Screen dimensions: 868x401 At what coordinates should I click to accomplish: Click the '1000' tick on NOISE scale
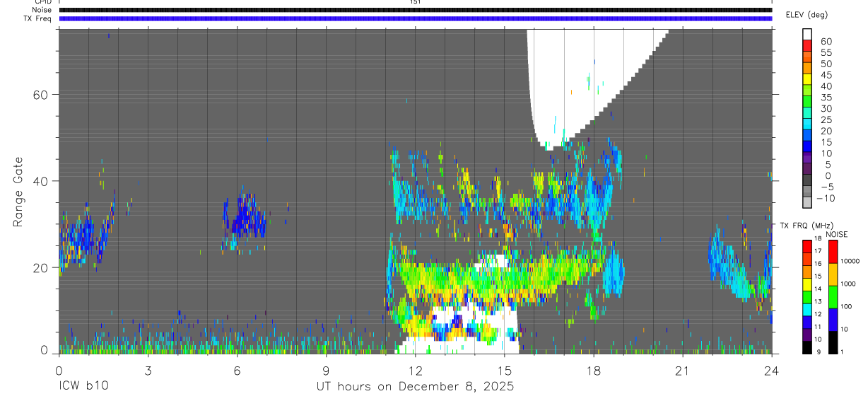click(849, 284)
